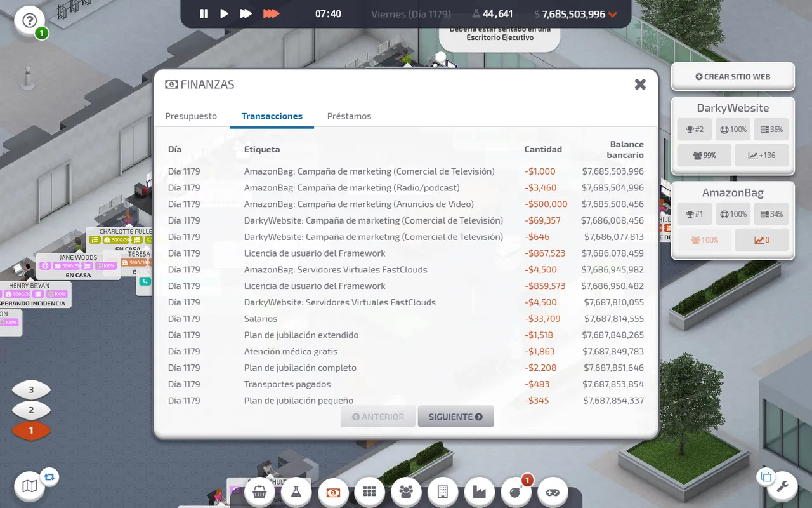Image resolution: width=812 pixels, height=508 pixels.
Task: Select the -$867,523 Framework license amount
Action: 545,253
